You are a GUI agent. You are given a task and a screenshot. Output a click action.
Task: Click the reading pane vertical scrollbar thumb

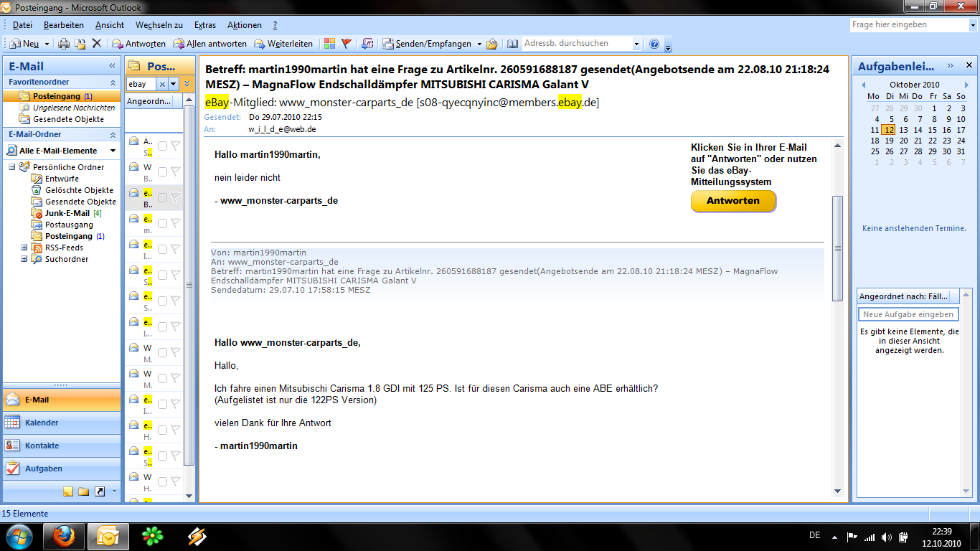[x=837, y=248]
